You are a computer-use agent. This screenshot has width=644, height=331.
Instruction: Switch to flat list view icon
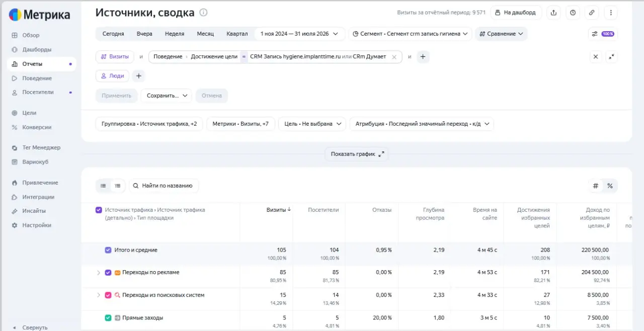click(103, 186)
